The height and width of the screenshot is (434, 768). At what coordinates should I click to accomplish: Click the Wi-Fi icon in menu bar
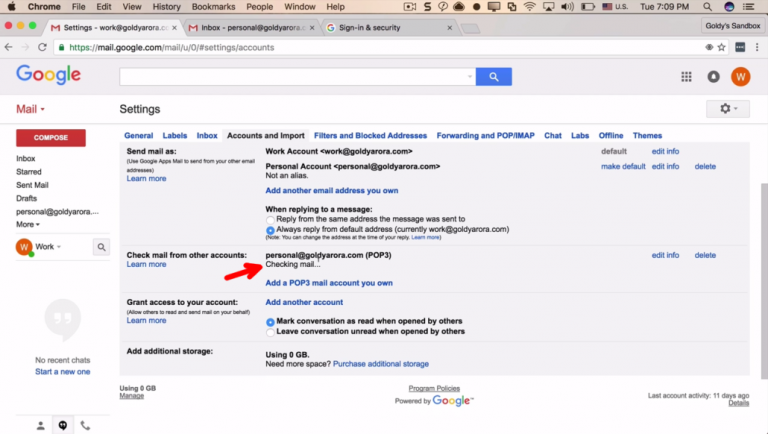click(529, 7)
